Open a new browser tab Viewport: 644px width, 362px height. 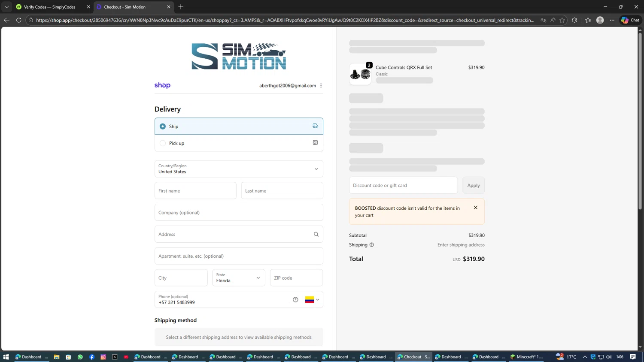(x=181, y=7)
